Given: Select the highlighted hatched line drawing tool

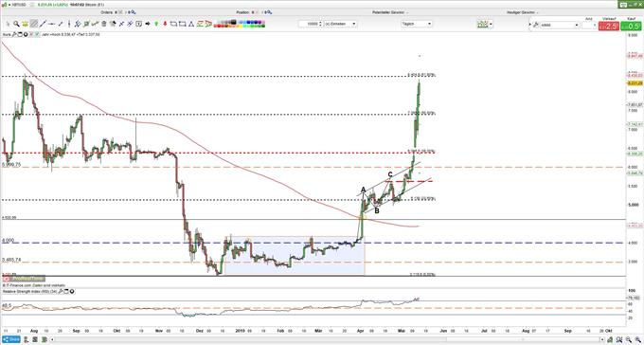Looking at the screenshot, I should (34, 24).
